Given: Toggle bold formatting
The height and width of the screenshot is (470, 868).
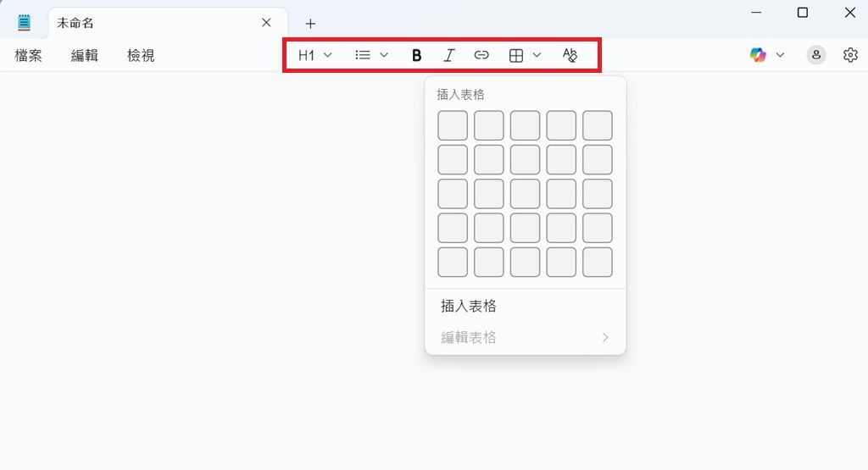Looking at the screenshot, I should pyautogui.click(x=417, y=55).
